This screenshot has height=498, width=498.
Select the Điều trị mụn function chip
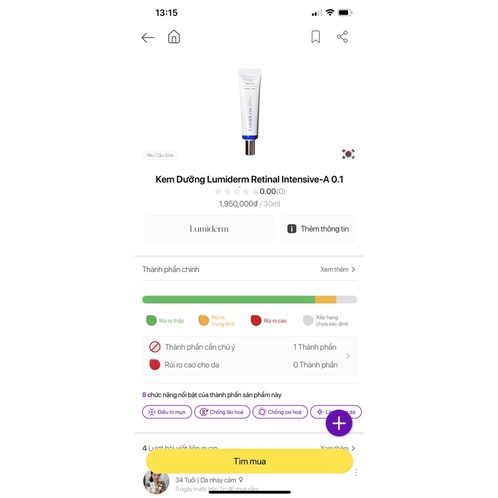[167, 412]
